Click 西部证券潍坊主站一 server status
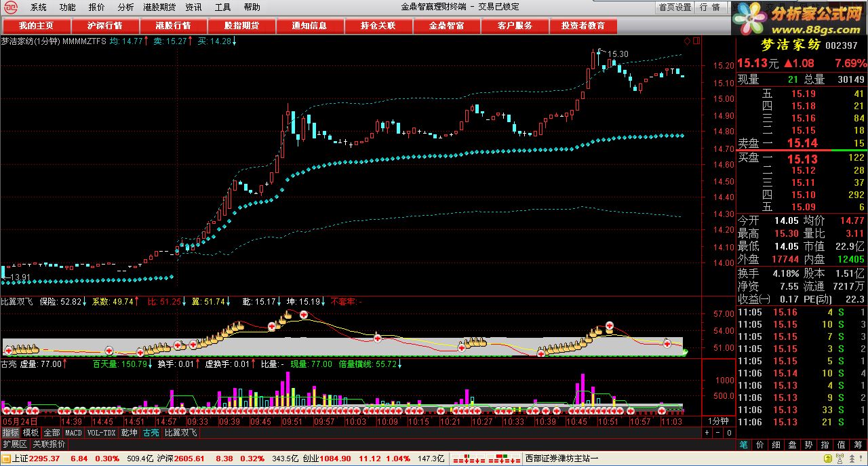The height and width of the screenshot is (466, 868). point(561,459)
